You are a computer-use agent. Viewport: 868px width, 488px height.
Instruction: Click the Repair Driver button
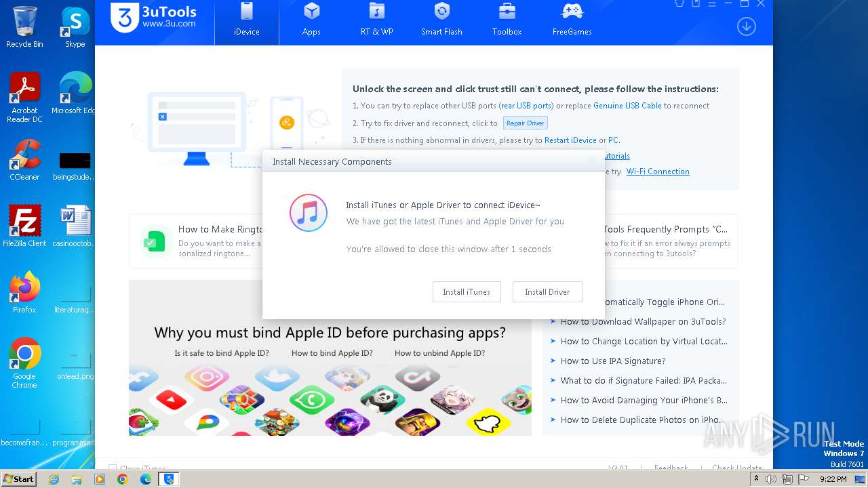[x=525, y=123]
